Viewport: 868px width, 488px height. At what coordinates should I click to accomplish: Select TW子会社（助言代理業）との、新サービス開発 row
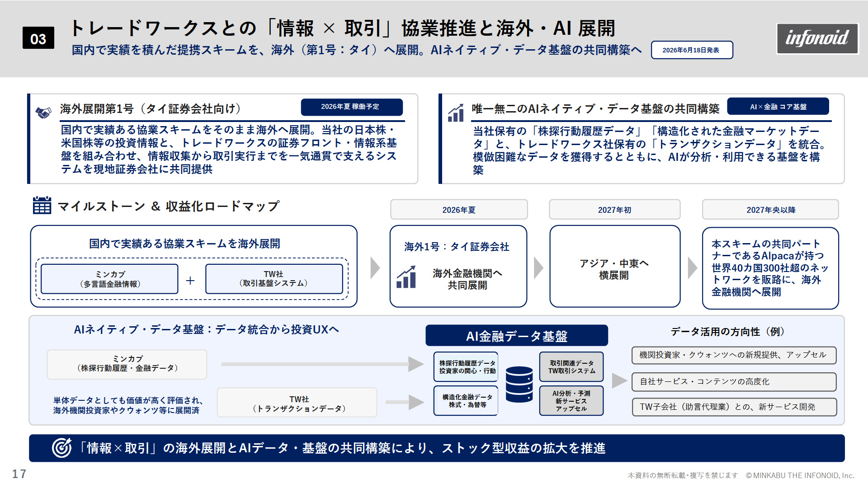(734, 407)
